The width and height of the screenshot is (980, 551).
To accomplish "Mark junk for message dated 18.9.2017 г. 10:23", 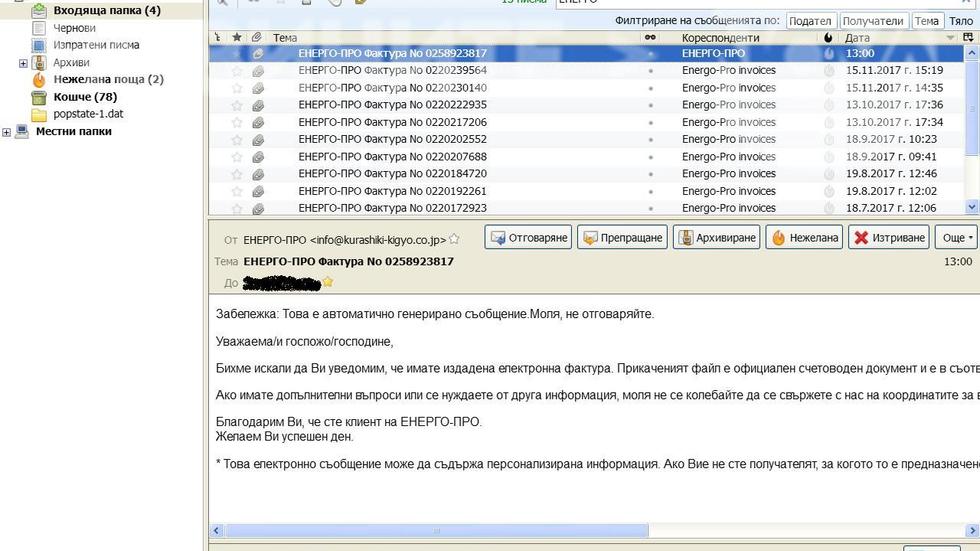I will click(x=829, y=139).
